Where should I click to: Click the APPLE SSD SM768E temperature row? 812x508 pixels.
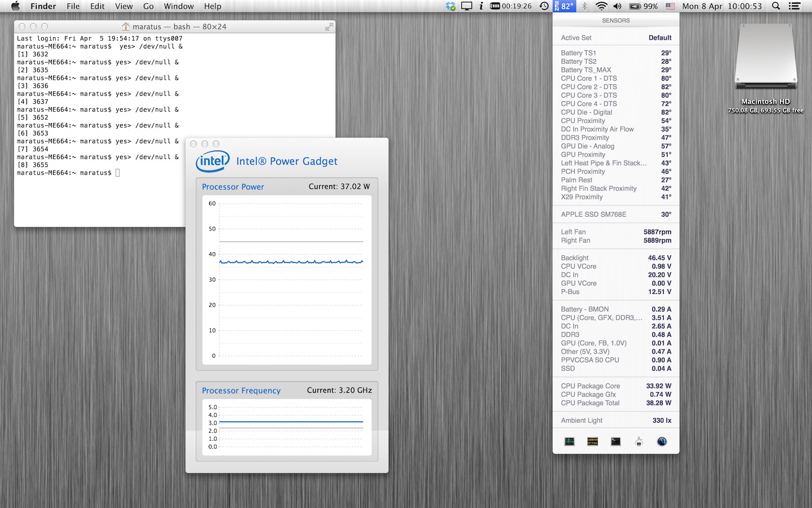point(616,214)
